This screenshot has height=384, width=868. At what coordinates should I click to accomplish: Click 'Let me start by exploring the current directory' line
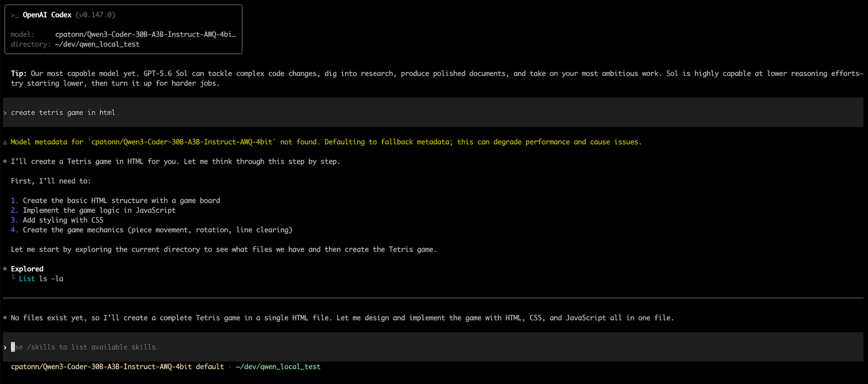(x=224, y=249)
